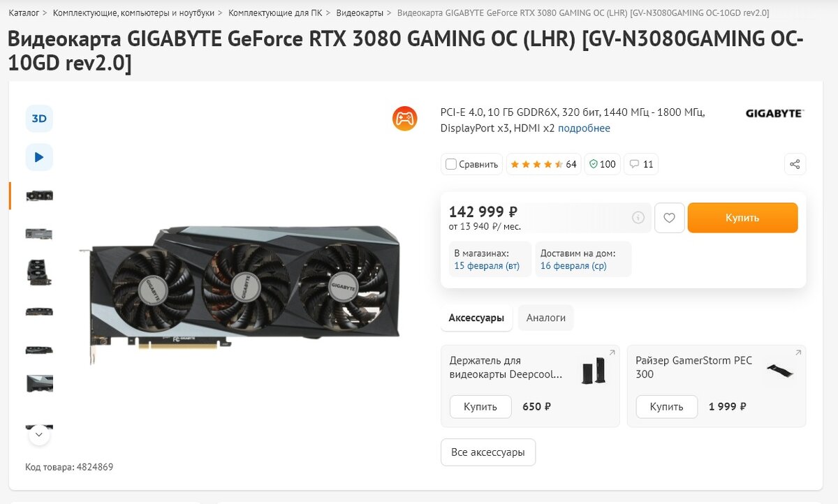
Task: Add product to favorites with heart icon
Action: coord(669,218)
